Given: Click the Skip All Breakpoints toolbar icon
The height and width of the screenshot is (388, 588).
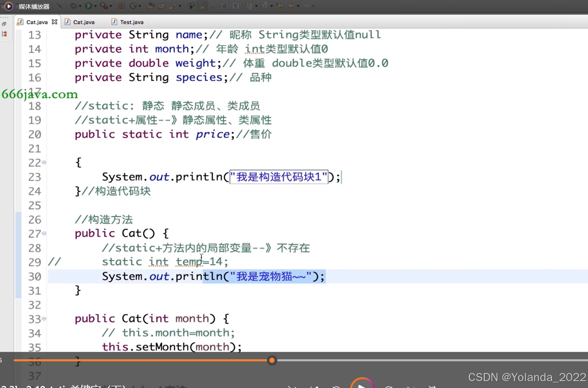Looking at the screenshot, I should 59,6.
